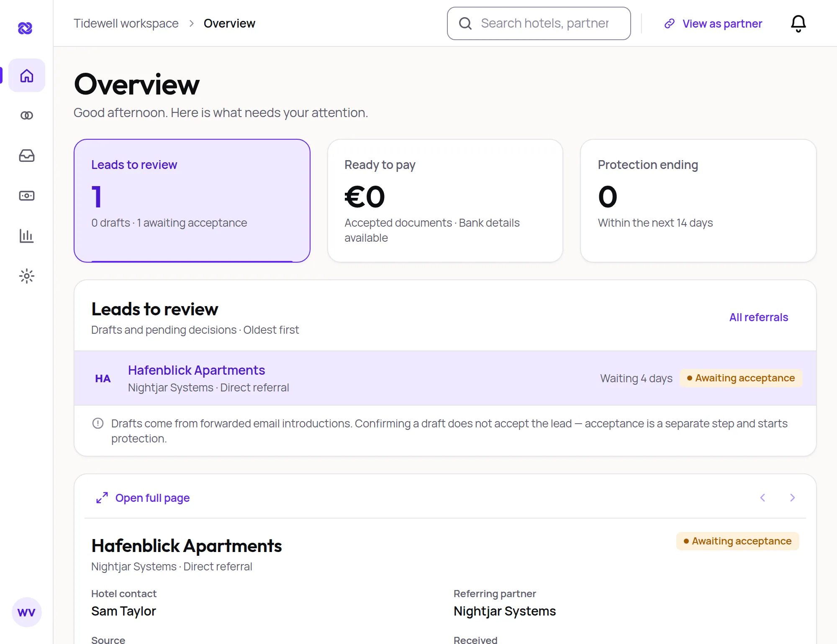Click Awaiting acceptance badge in detail panel
Viewport: 837px width, 644px height.
pos(738,541)
